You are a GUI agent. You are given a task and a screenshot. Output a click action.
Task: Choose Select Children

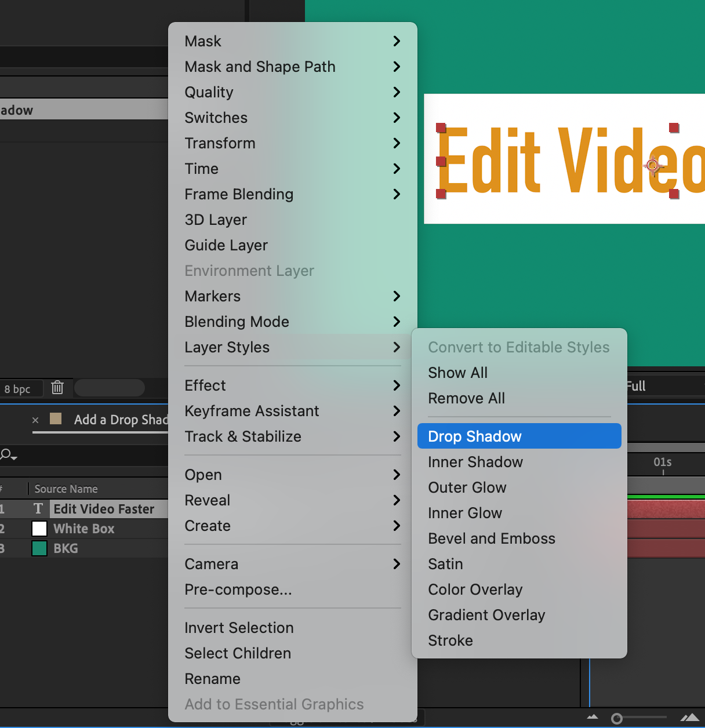[x=293, y=653]
